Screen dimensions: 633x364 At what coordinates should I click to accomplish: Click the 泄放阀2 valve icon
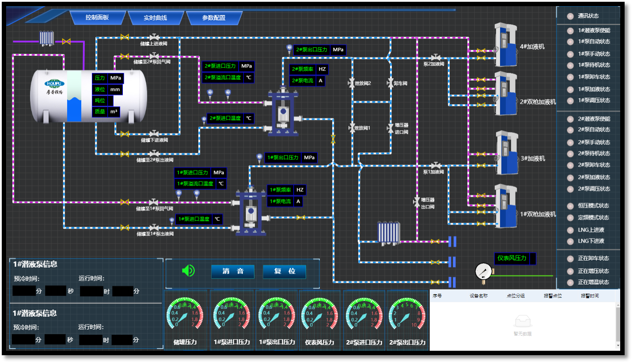point(352,83)
